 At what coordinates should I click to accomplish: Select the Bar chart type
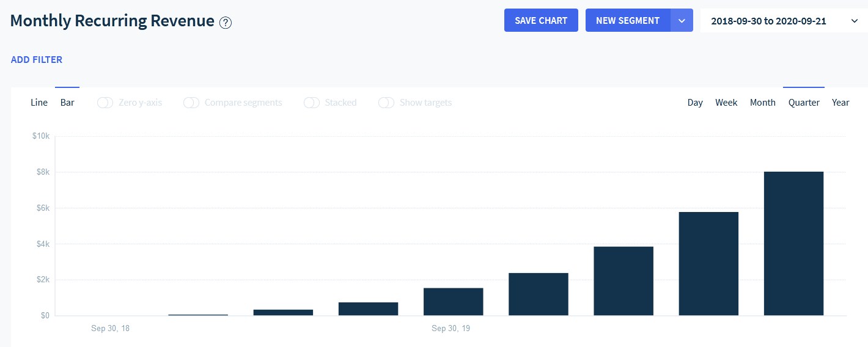pos(67,103)
